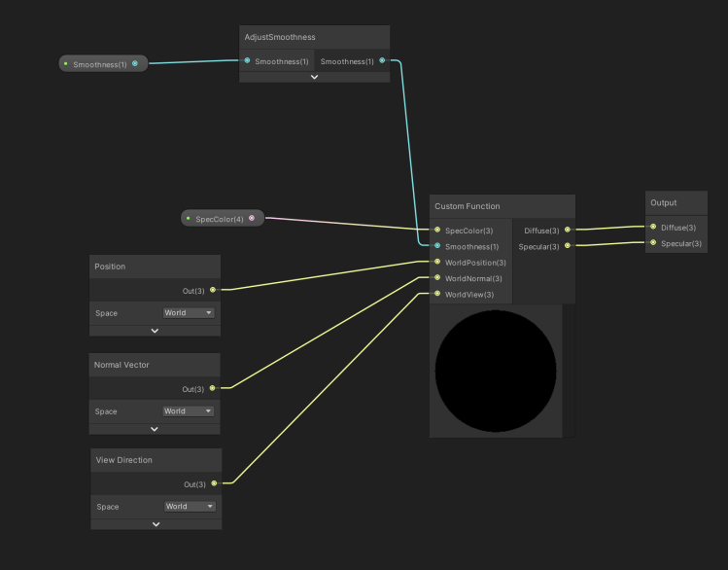This screenshot has height=570, width=728.
Task: Open the View Direction Space dropdown
Action: pyautogui.click(x=189, y=507)
